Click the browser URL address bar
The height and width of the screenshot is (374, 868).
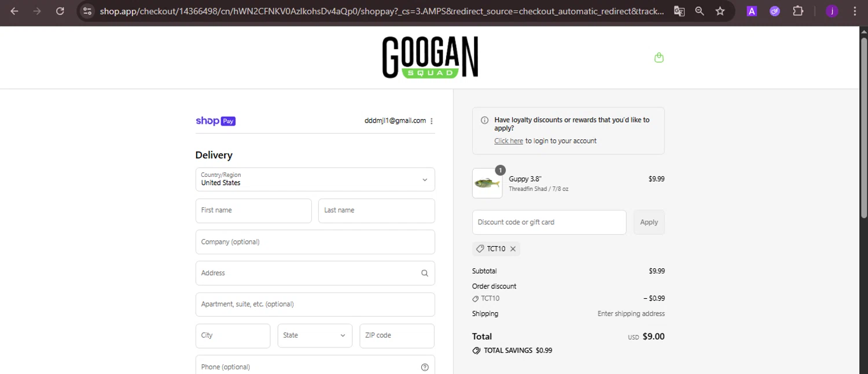pos(382,11)
